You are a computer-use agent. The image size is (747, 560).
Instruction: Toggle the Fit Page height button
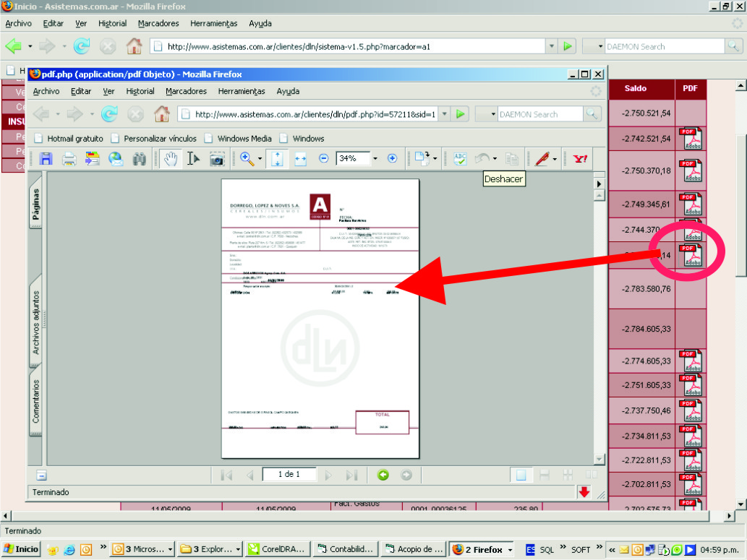click(276, 159)
